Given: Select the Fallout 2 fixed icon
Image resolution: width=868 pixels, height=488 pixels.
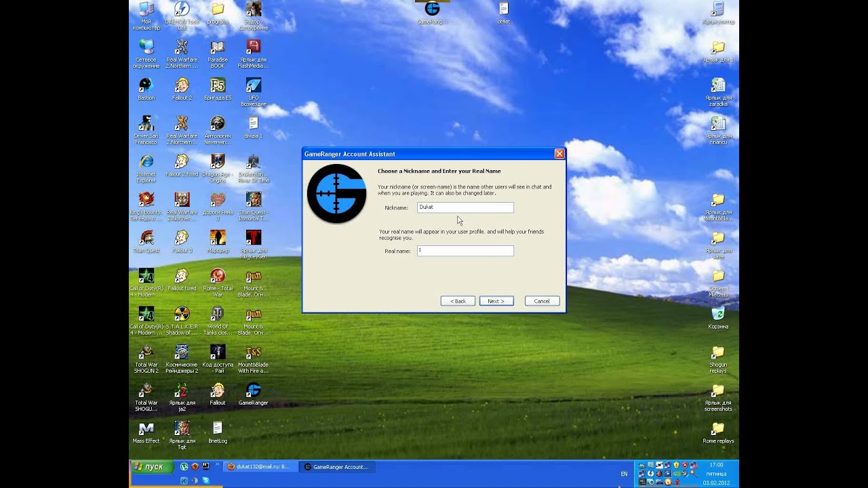Looking at the screenshot, I should click(182, 166).
